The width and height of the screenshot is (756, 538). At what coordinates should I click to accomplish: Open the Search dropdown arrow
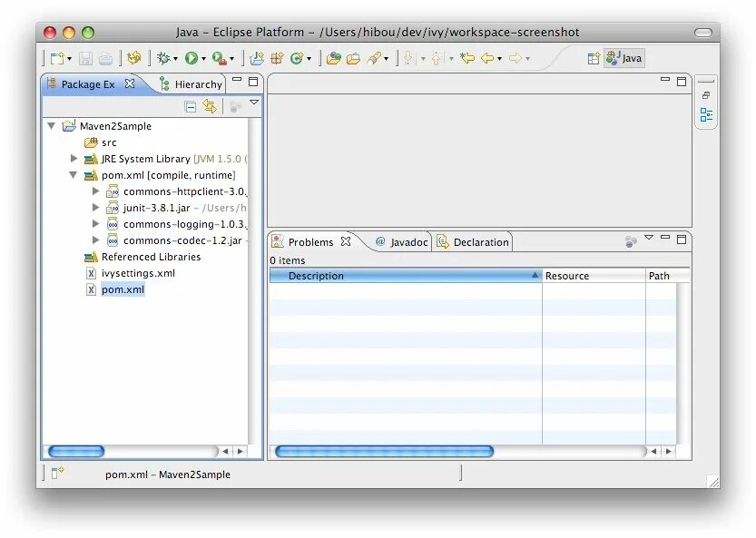(x=387, y=59)
